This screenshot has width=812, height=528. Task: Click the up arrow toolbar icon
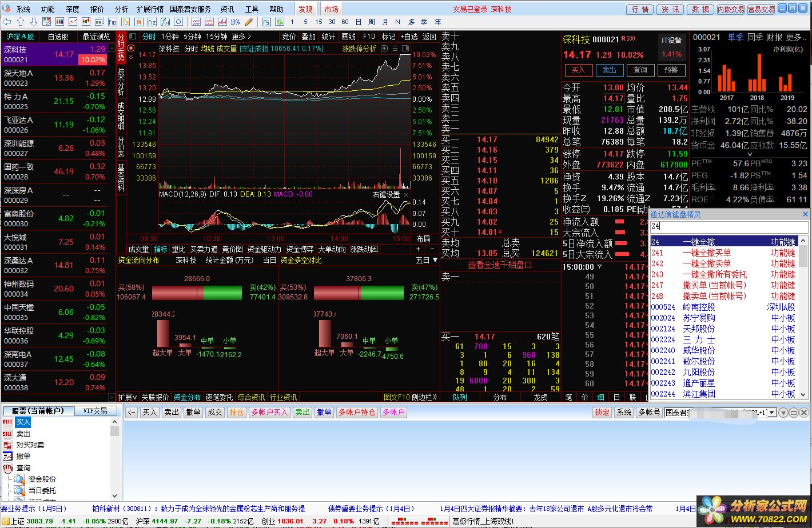coord(21,22)
